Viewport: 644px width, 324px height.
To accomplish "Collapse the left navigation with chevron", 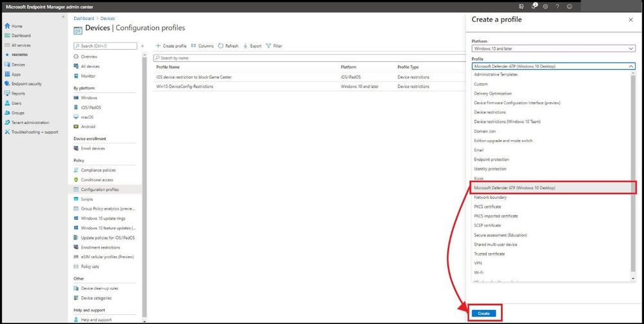I will click(x=63, y=16).
